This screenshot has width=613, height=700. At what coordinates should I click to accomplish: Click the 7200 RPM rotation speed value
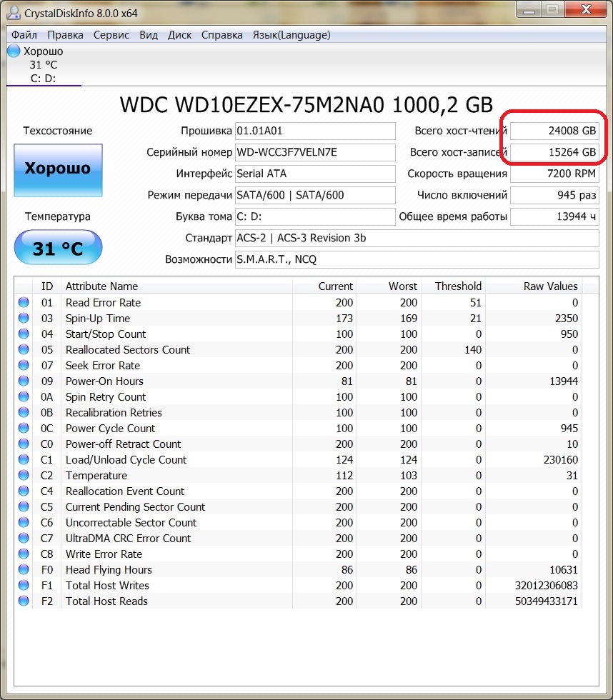click(554, 174)
